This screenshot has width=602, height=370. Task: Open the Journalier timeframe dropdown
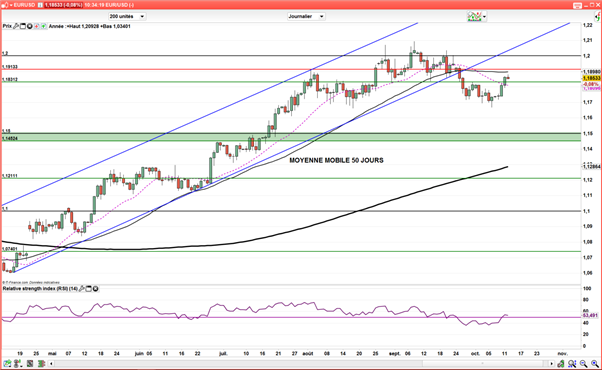306,16
